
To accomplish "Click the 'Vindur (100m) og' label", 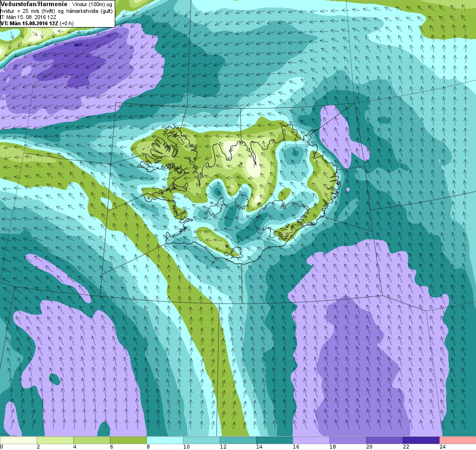I will click(92, 5).
